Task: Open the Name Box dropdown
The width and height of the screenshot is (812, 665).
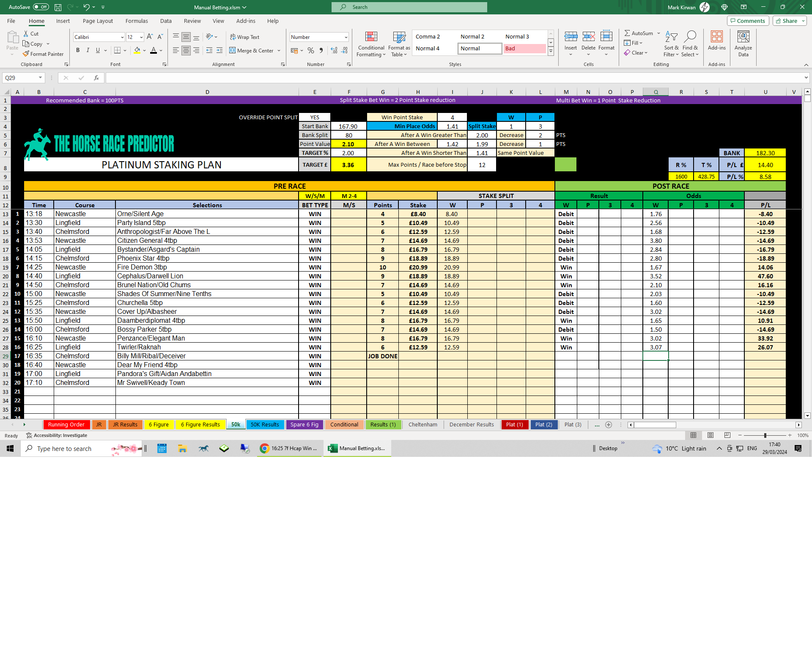Action: click(x=41, y=78)
